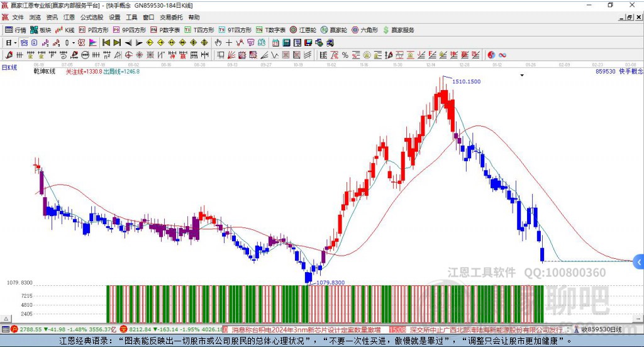This screenshot has height=347, width=644.
Task: Click the infinity symbol tool icon
Action: (x=502, y=55)
